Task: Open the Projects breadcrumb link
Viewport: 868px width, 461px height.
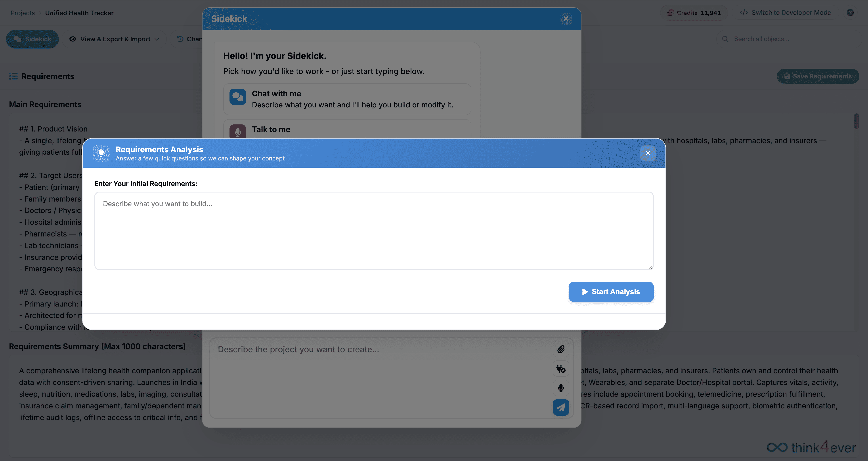Action: (x=23, y=13)
